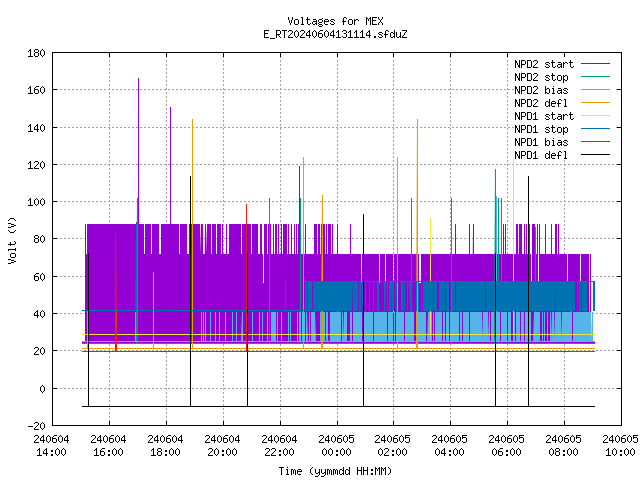The height and width of the screenshot is (480, 640).
Task: Click the 240604 16:00 x-axis tick label
Action: point(108,446)
